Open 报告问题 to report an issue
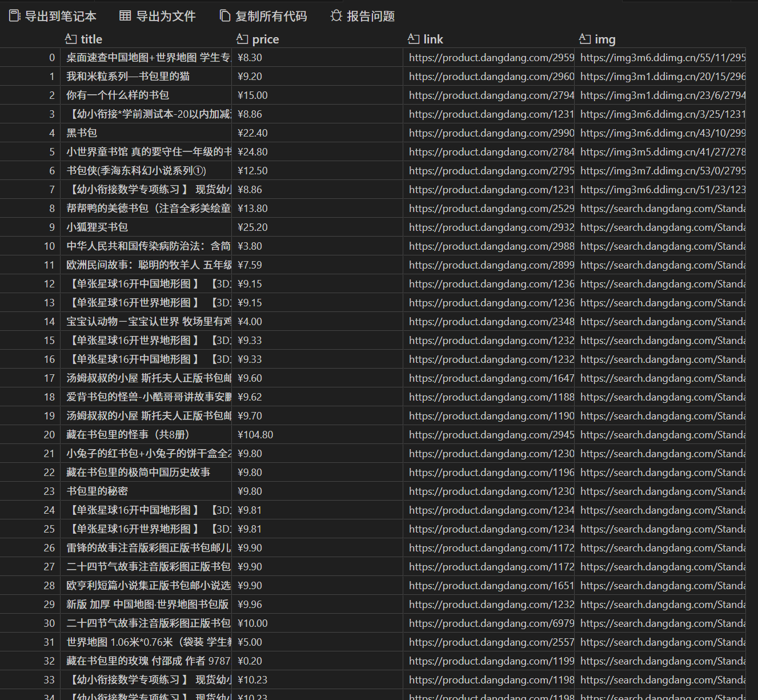Viewport: 758px width, 700px height. click(x=363, y=16)
